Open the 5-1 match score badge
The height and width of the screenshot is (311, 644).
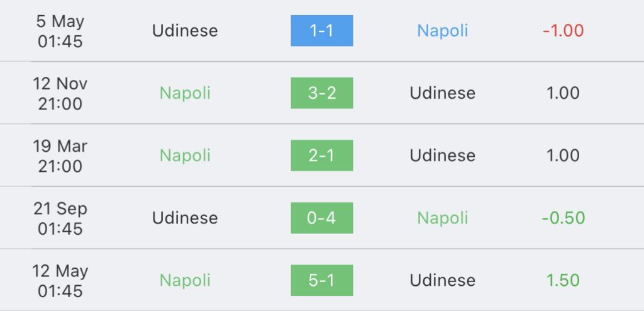(321, 280)
